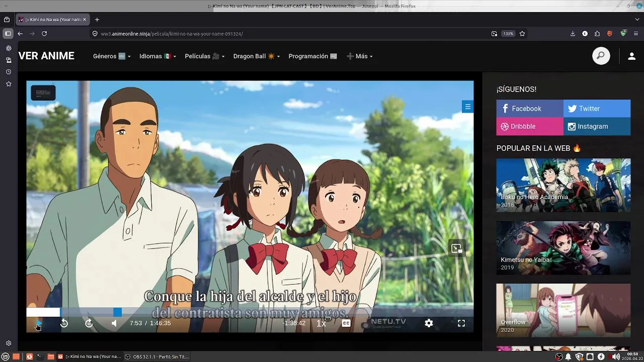The width and height of the screenshot is (644, 362).
Task: Open a new browser tab
Action: (x=97, y=20)
